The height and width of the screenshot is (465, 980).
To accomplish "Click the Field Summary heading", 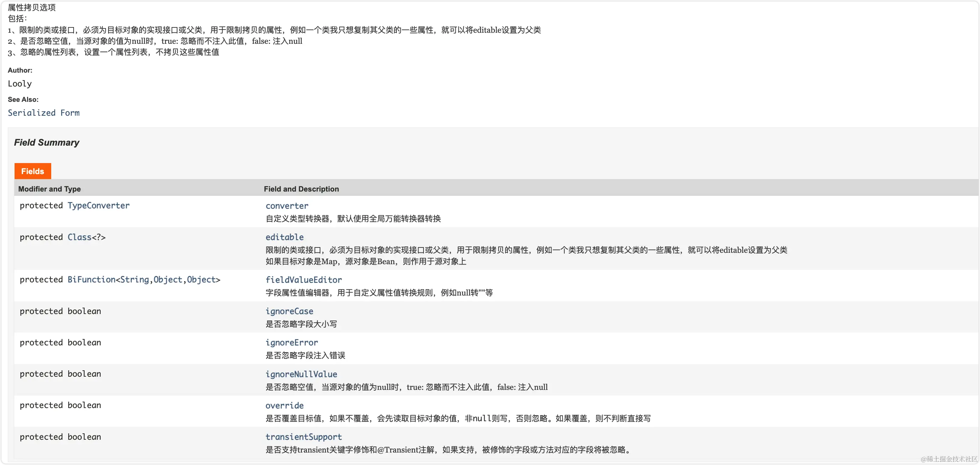I will [47, 142].
